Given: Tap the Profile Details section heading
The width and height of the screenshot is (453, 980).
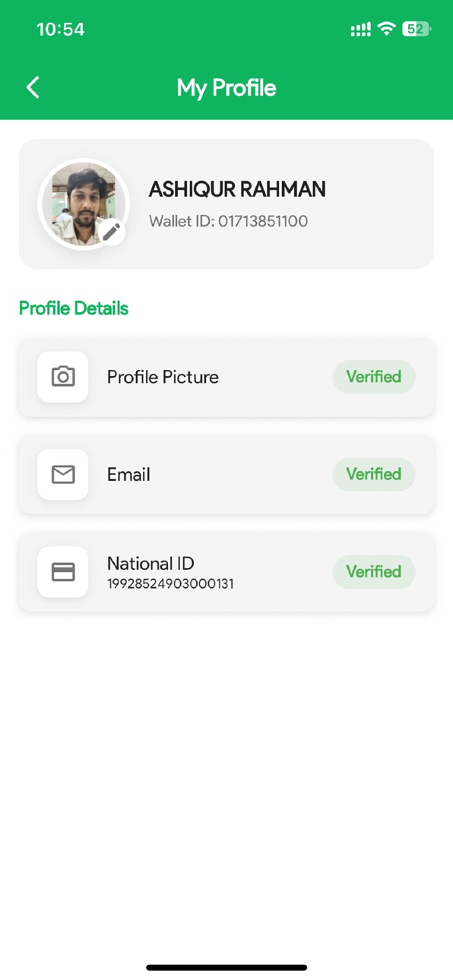Looking at the screenshot, I should coord(74,308).
